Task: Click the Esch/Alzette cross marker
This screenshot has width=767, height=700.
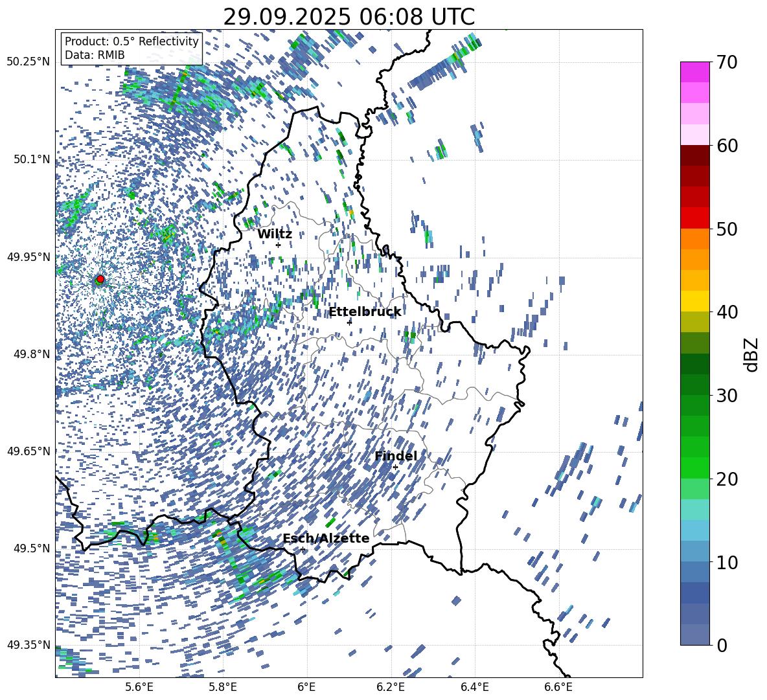Action: [x=303, y=549]
